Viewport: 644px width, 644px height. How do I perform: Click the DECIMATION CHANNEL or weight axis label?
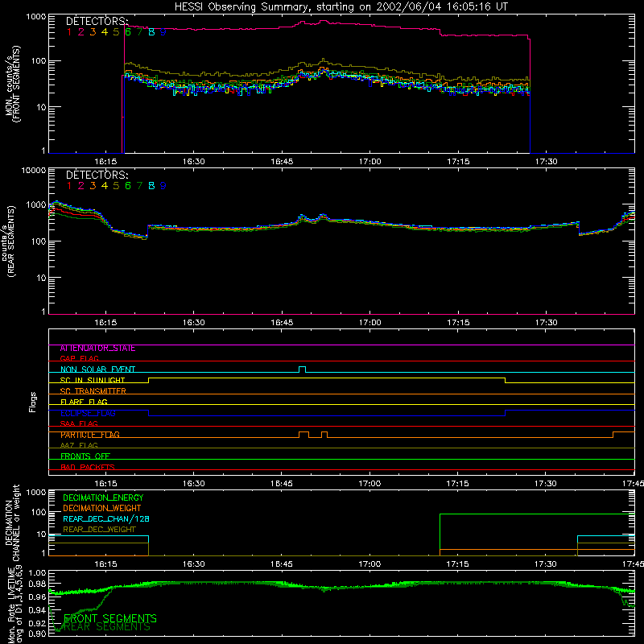pyautogui.click(x=13, y=522)
